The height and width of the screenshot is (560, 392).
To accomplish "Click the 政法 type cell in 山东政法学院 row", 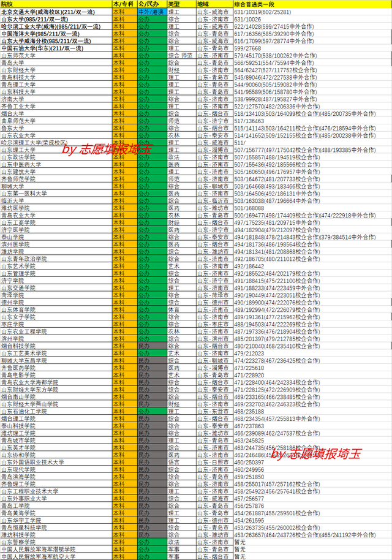I will point(182,157).
